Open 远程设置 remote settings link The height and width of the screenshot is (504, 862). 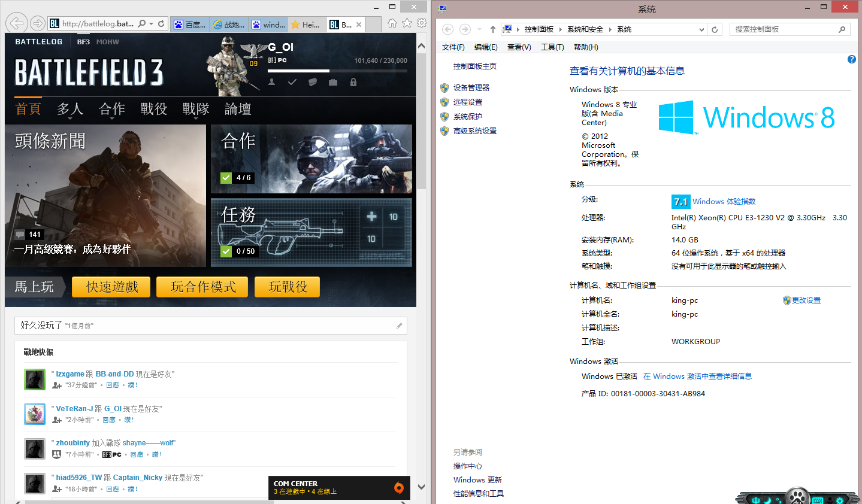pos(468,102)
